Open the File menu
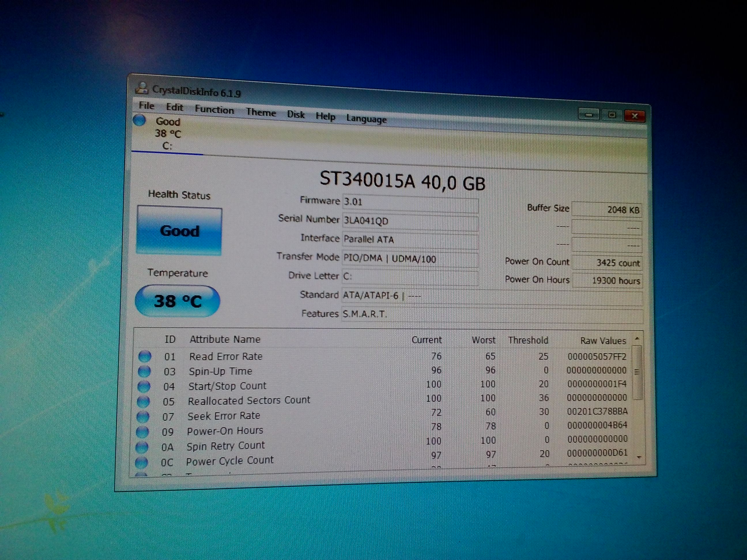 (x=147, y=106)
